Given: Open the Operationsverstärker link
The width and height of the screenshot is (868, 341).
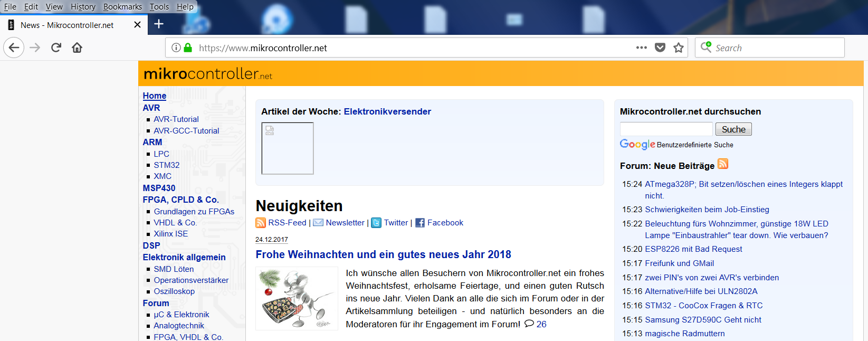Looking at the screenshot, I should [x=191, y=280].
